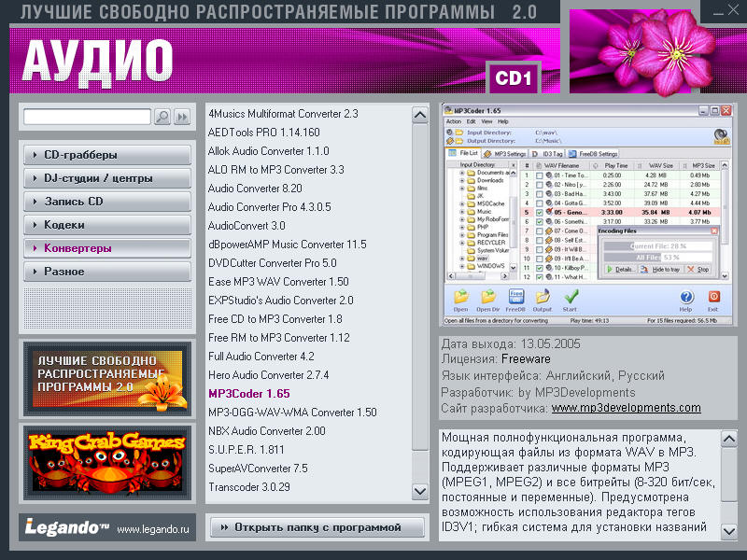Expand the CD-грабберы category

pos(107,155)
